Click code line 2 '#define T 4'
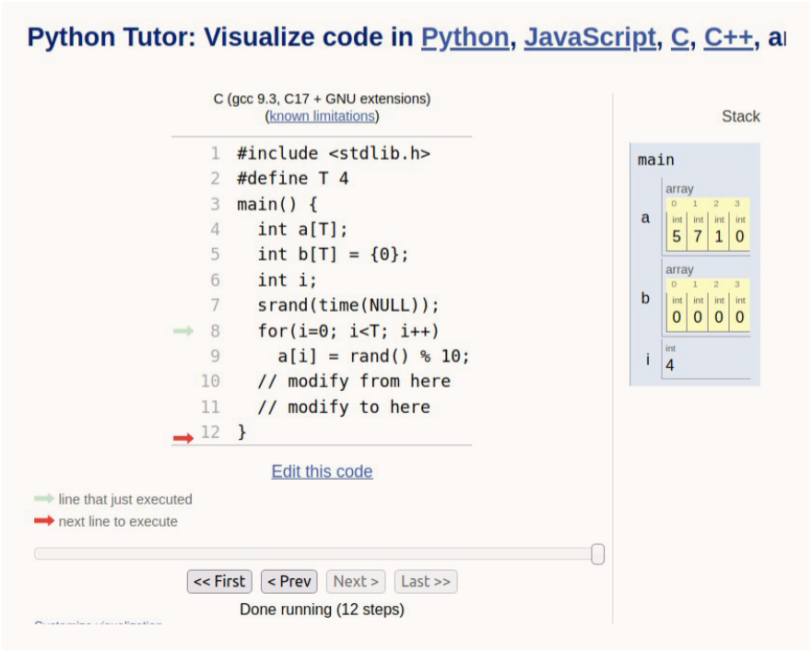This screenshot has height=652, width=812. pyautogui.click(x=292, y=179)
